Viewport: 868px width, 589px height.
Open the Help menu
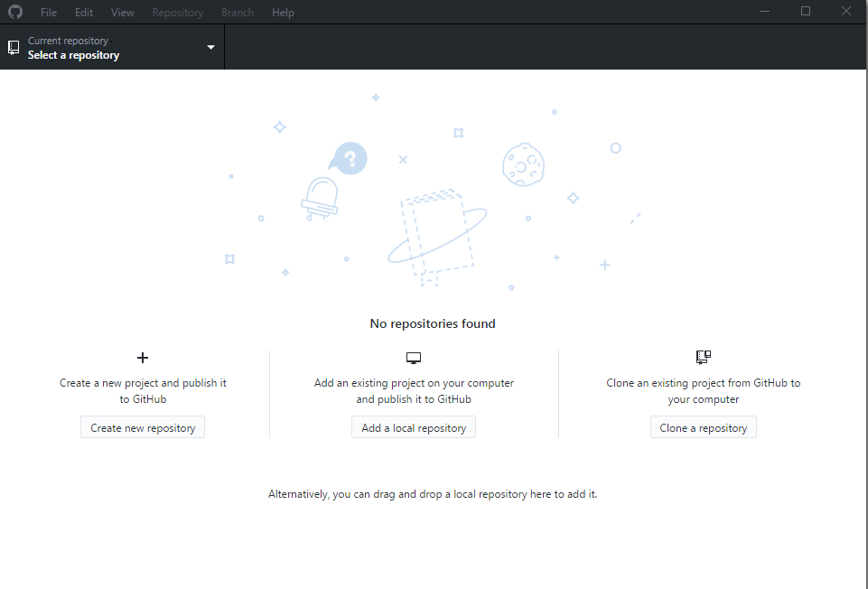283,12
